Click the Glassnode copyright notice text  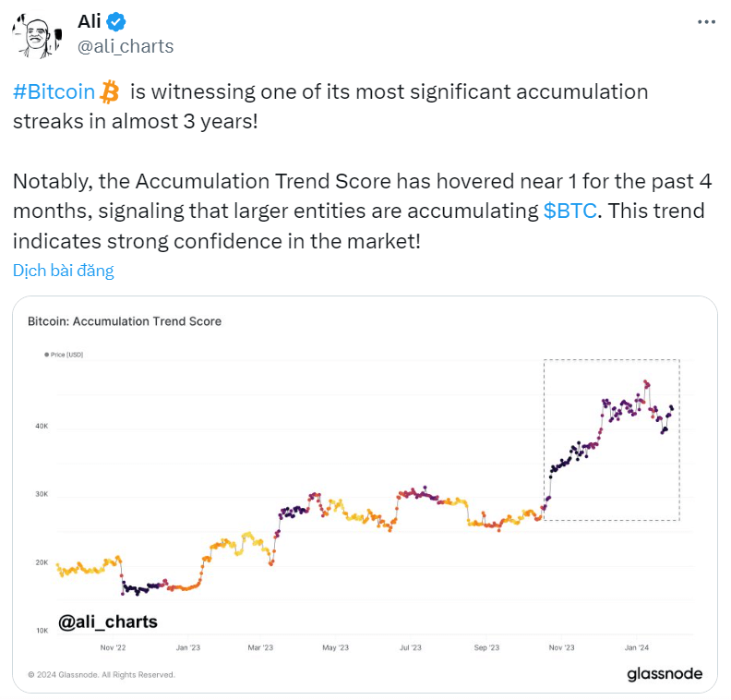point(102,675)
